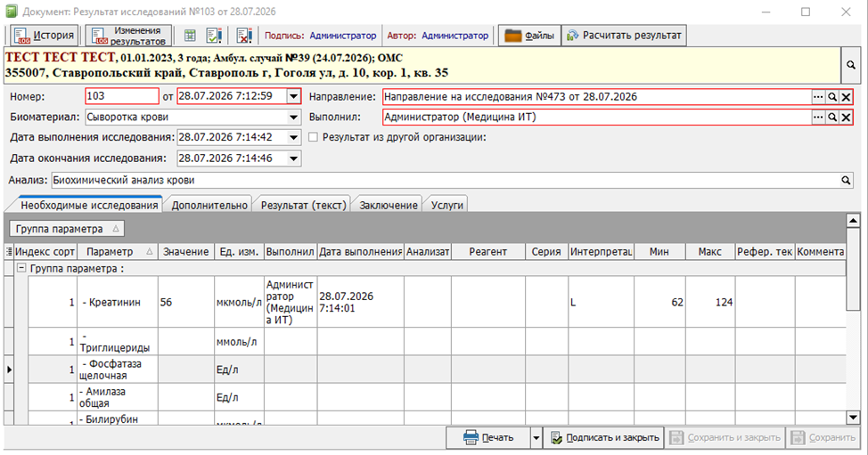Toggle Результат из другой организации checkbox
The height and width of the screenshot is (455, 868).
coord(314,137)
